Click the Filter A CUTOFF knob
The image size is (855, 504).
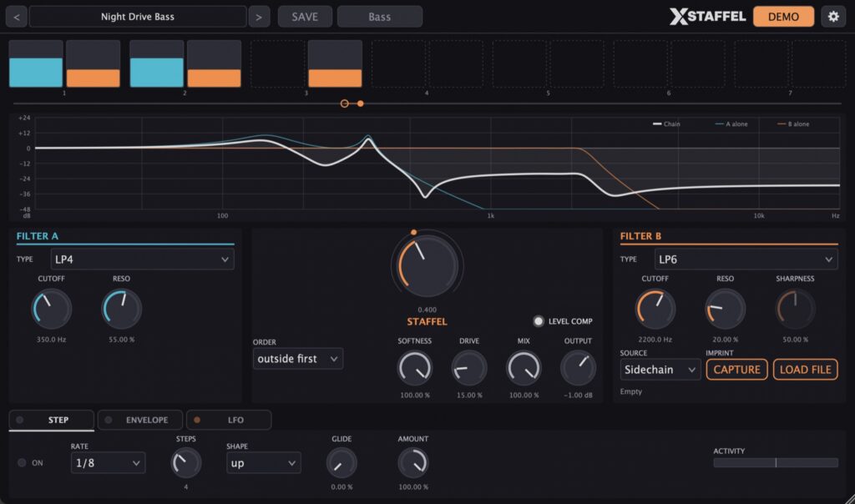coord(51,309)
